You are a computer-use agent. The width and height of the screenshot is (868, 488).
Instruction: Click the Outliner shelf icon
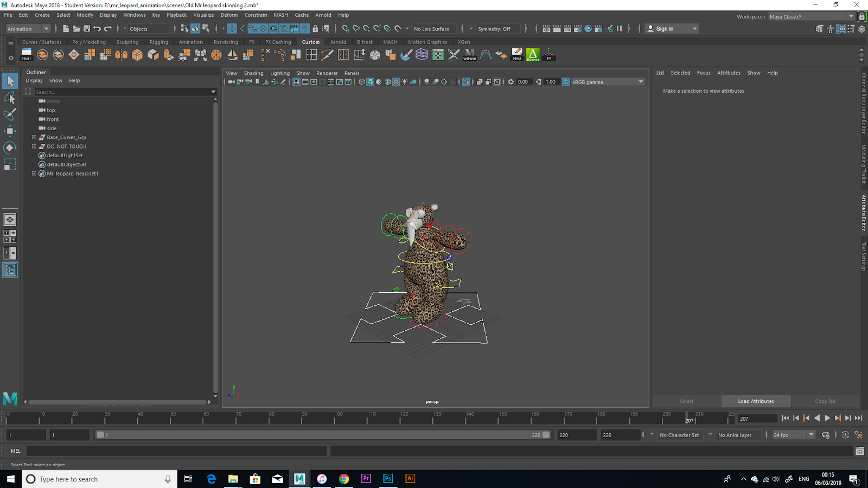(27, 55)
